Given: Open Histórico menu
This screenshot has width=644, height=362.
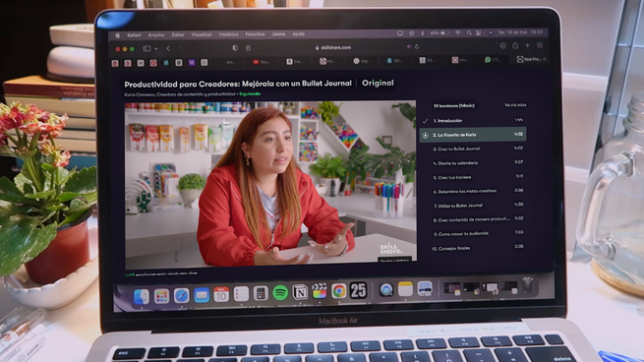Looking at the screenshot, I should pyautogui.click(x=228, y=34).
